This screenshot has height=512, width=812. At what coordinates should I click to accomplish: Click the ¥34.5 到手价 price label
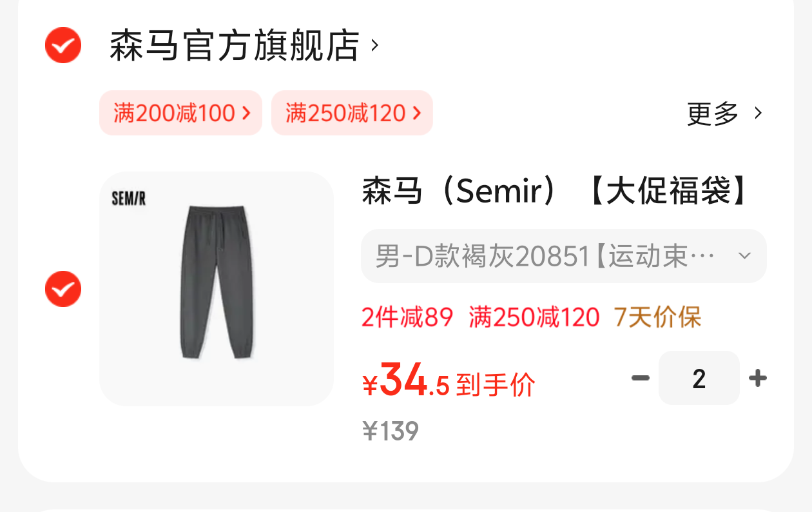pyautogui.click(x=449, y=382)
